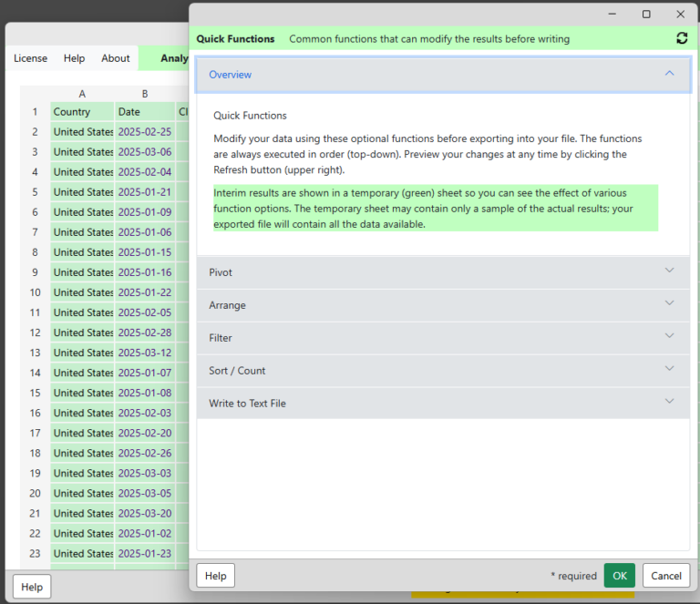Open the Filter accordion panel
The image size is (700, 604).
443,338
